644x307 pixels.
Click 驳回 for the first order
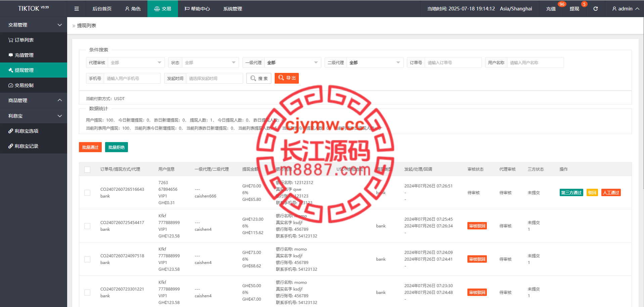(x=592, y=192)
